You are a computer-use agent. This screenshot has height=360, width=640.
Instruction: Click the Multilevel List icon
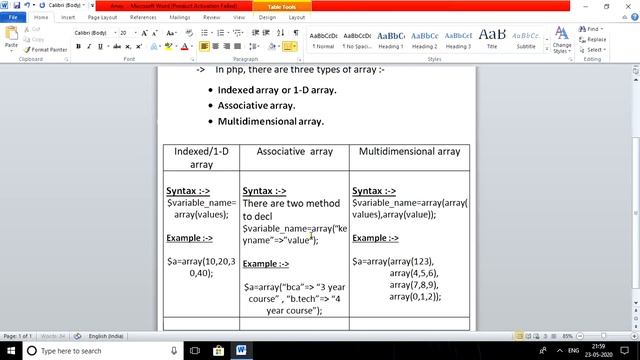(237, 33)
